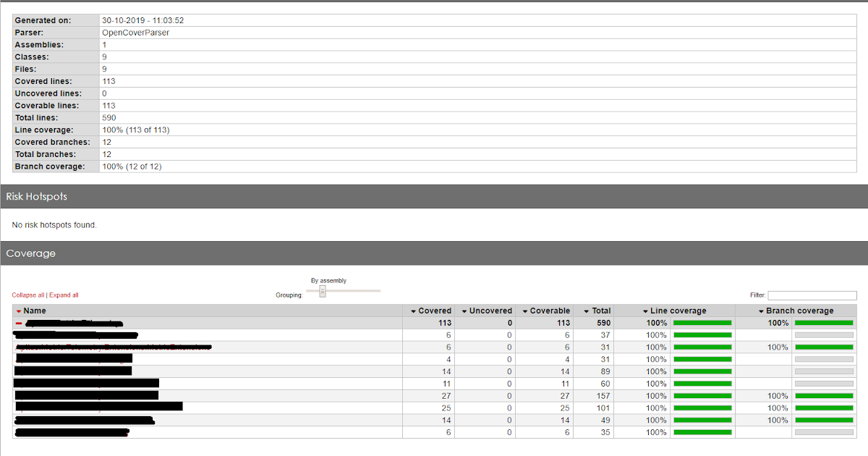Click the Expand all link

(x=64, y=295)
